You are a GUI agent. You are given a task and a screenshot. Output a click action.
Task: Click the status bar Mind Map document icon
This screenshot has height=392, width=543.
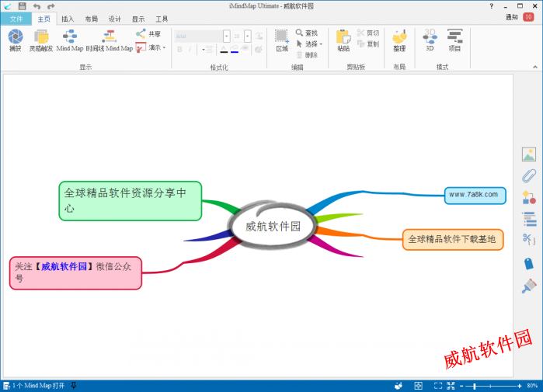tap(6, 386)
